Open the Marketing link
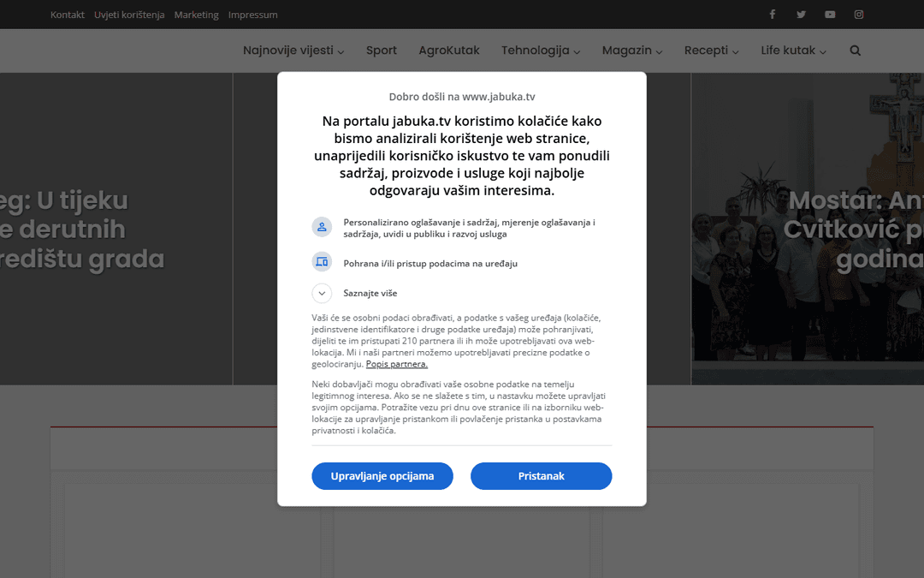 pos(196,15)
